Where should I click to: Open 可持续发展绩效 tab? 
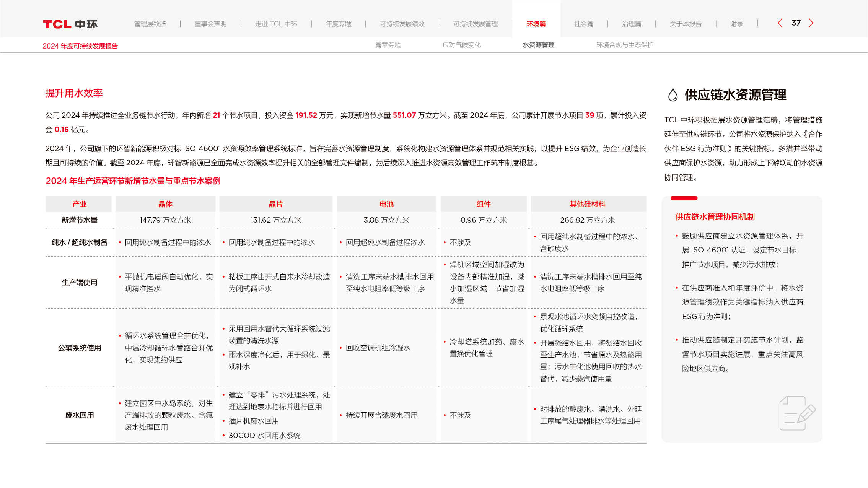[x=402, y=24]
